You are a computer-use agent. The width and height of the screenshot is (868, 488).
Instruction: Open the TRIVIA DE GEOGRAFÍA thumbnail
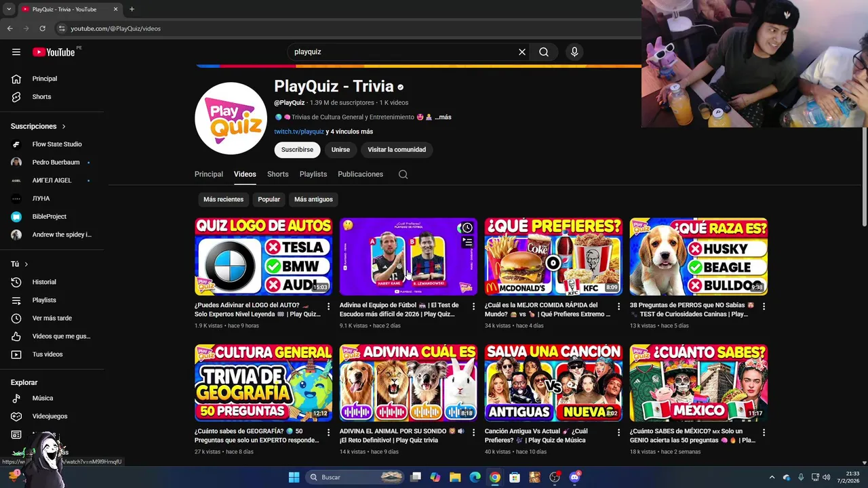point(263,382)
